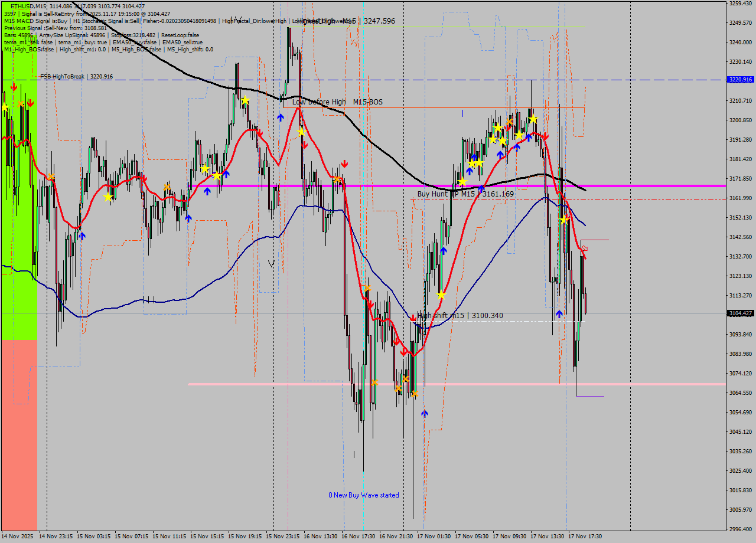The height and width of the screenshot is (543, 756).
Task: Click blue up arrow above New Buy Wave text
Action: (x=425, y=414)
